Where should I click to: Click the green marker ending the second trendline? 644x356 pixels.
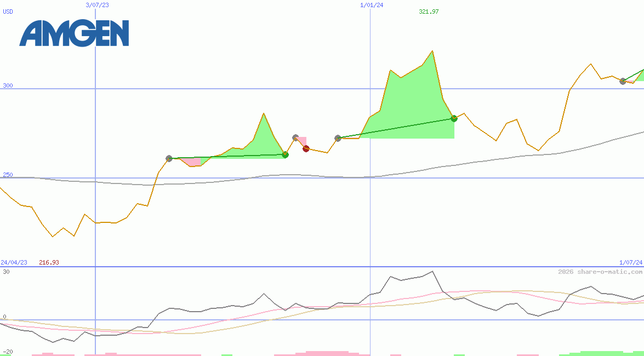453,118
